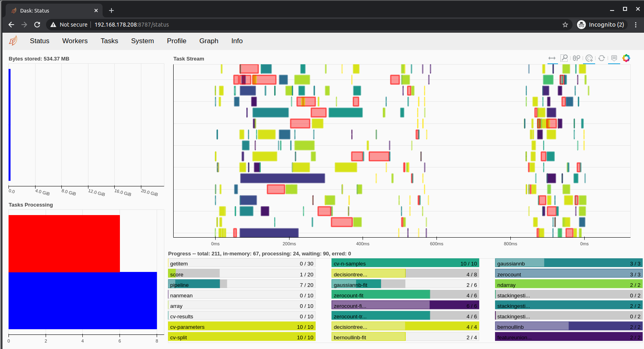Open the Bokeh logo link
The height and width of the screenshot is (349, 644).
click(626, 58)
